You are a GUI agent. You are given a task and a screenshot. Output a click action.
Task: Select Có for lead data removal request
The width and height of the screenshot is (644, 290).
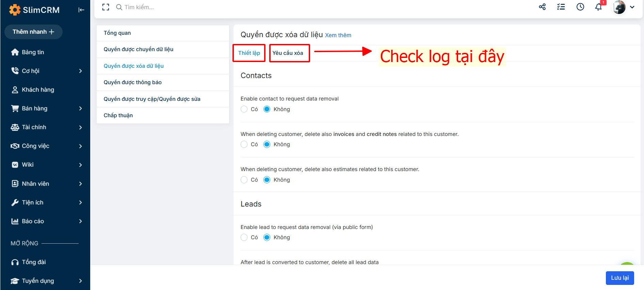[x=244, y=237]
